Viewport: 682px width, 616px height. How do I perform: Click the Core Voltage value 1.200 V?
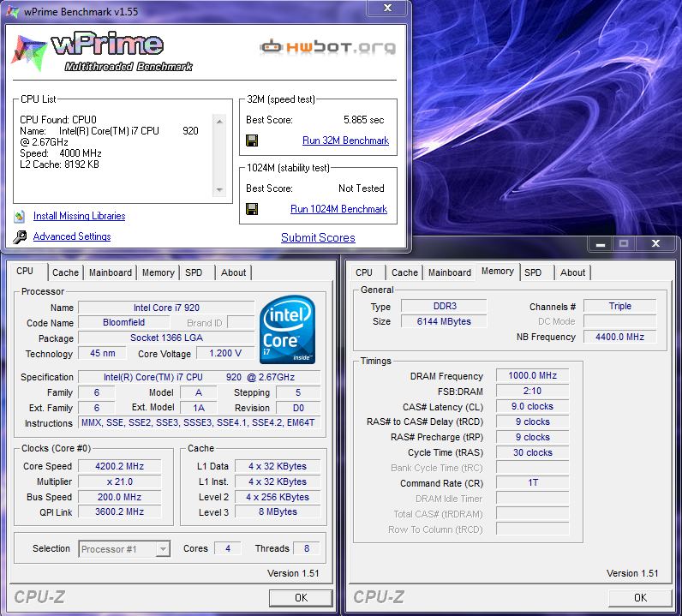[x=225, y=353]
